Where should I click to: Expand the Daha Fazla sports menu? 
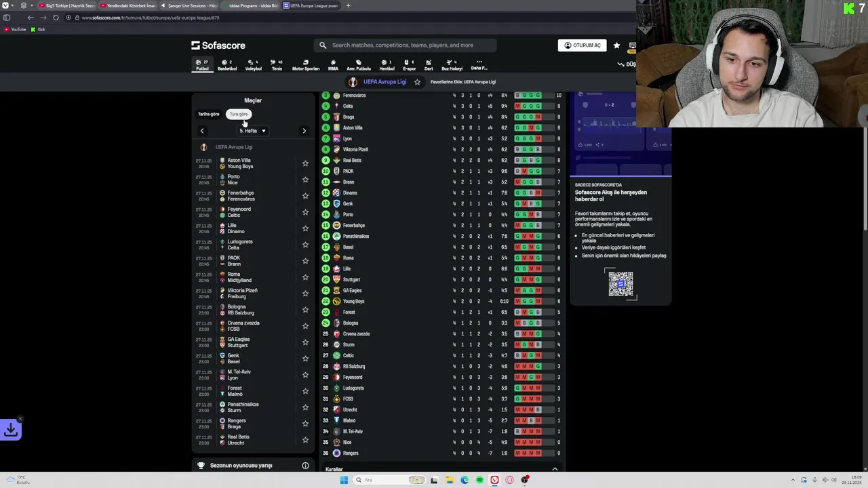(479, 65)
